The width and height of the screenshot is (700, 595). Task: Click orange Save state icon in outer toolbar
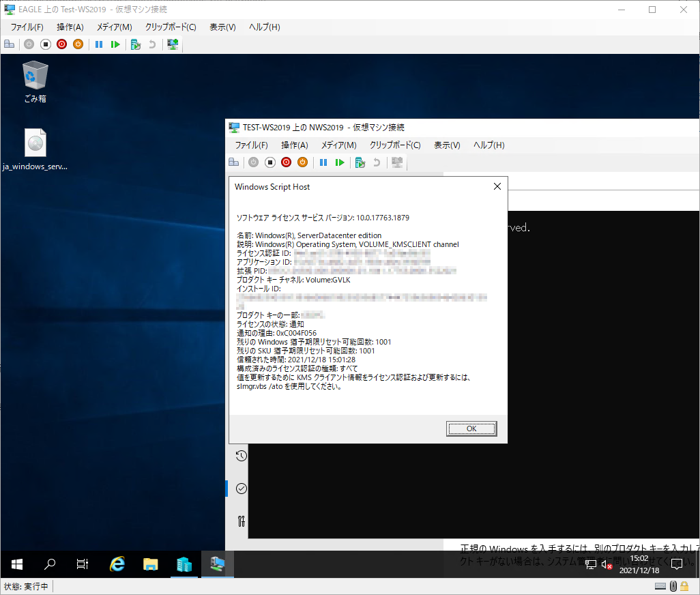click(78, 44)
